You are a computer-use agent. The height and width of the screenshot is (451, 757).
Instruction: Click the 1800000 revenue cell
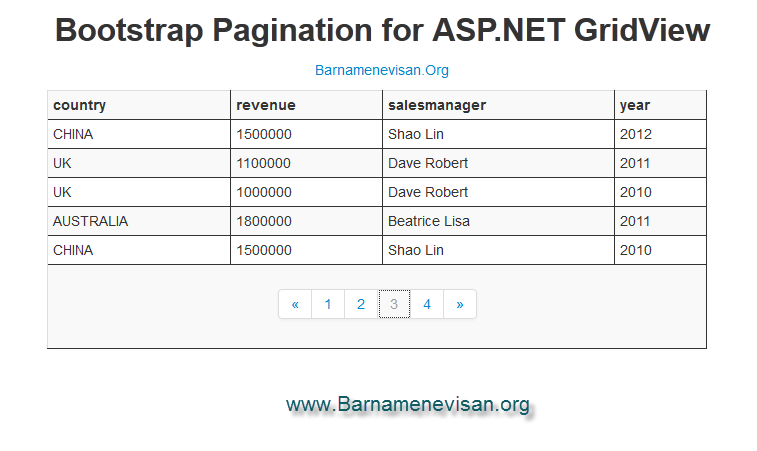click(264, 221)
